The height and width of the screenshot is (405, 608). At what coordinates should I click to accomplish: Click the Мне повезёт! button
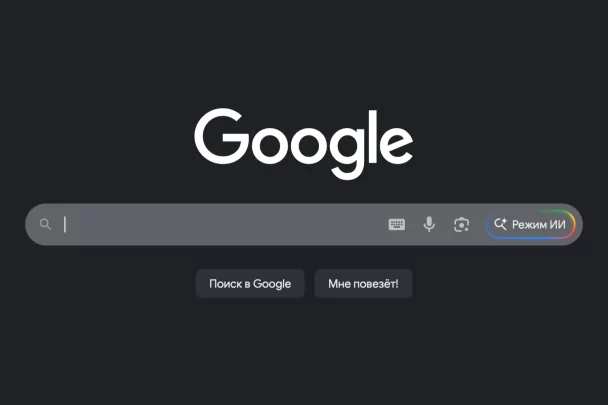point(363,284)
